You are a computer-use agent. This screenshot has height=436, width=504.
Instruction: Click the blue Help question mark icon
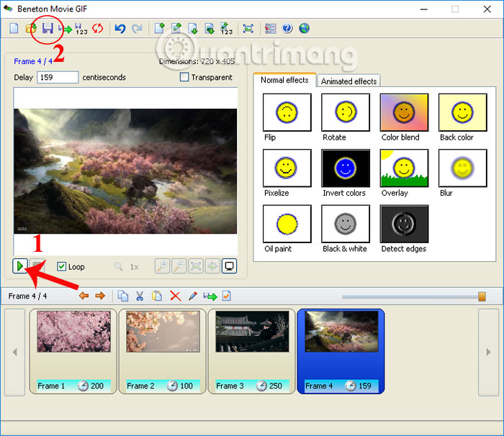tap(288, 29)
